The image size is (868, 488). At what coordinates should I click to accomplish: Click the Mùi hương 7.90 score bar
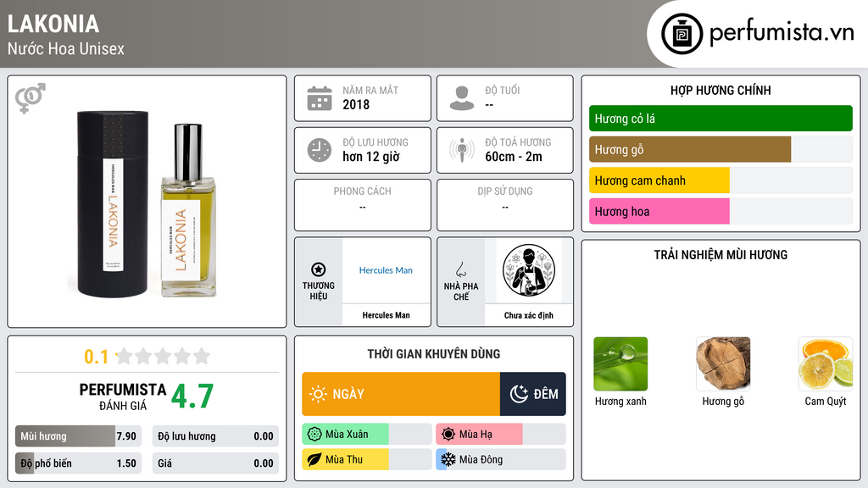78,436
